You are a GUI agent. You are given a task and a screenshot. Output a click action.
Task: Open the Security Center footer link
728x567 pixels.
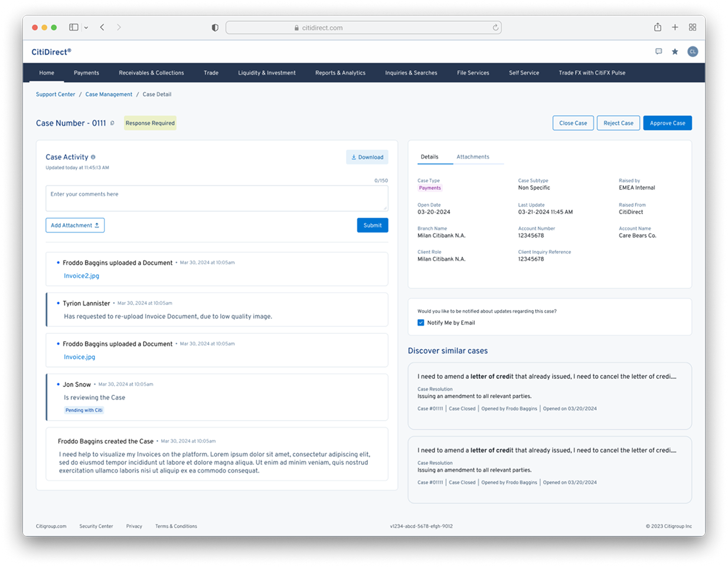tap(96, 526)
